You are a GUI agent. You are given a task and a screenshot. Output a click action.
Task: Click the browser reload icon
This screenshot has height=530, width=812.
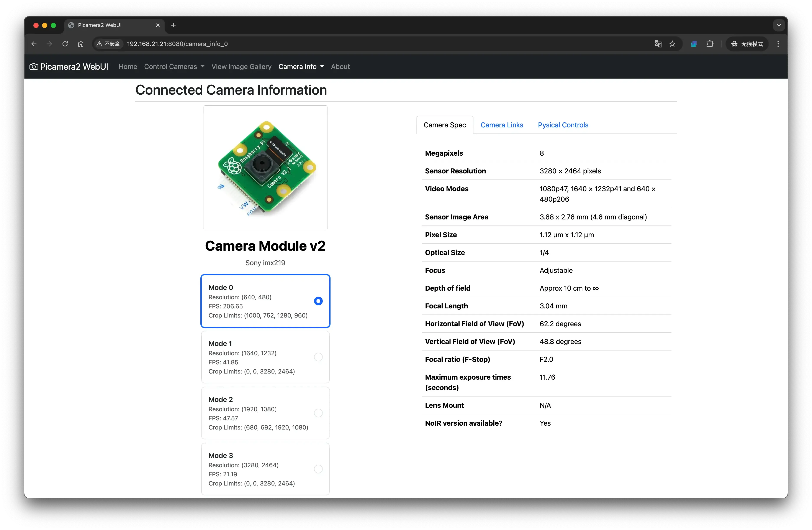65,44
